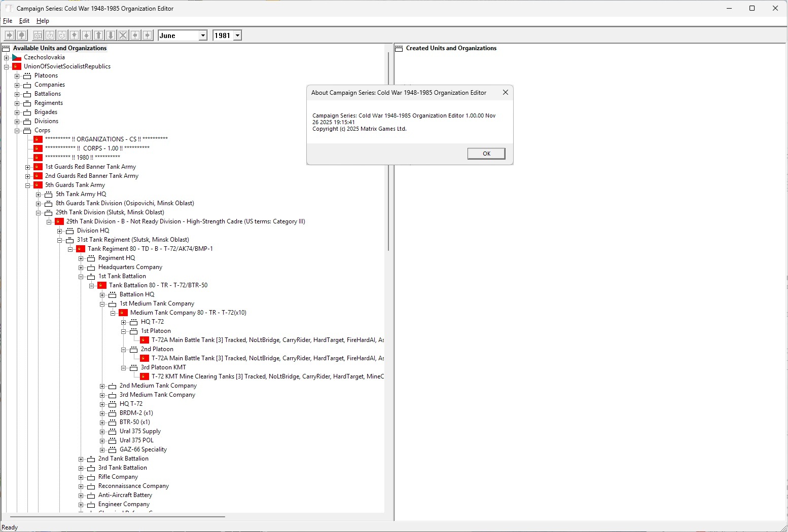788x532 pixels.
Task: Click the tall down-arrow toolbar icon
Action: click(111, 35)
